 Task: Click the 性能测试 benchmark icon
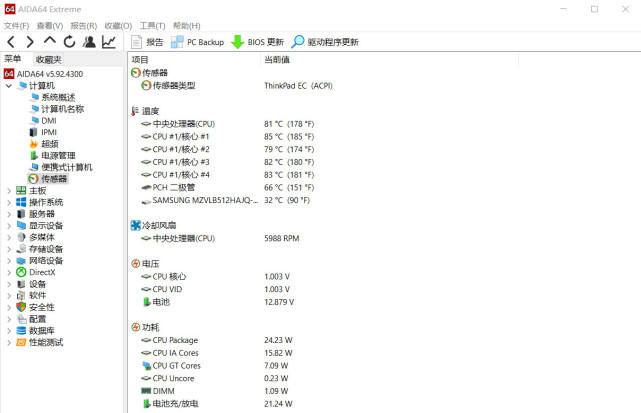pyautogui.click(x=21, y=342)
